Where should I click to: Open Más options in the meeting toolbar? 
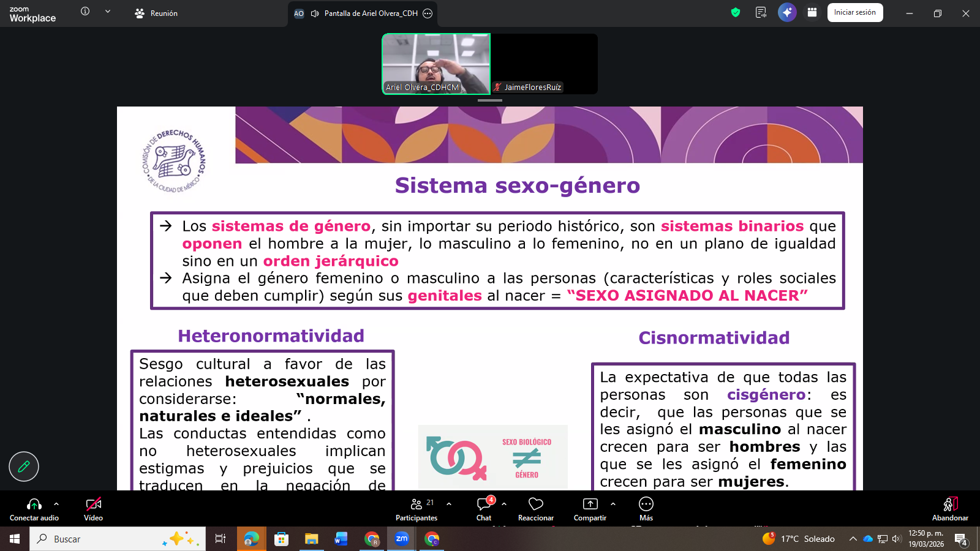pyautogui.click(x=646, y=509)
